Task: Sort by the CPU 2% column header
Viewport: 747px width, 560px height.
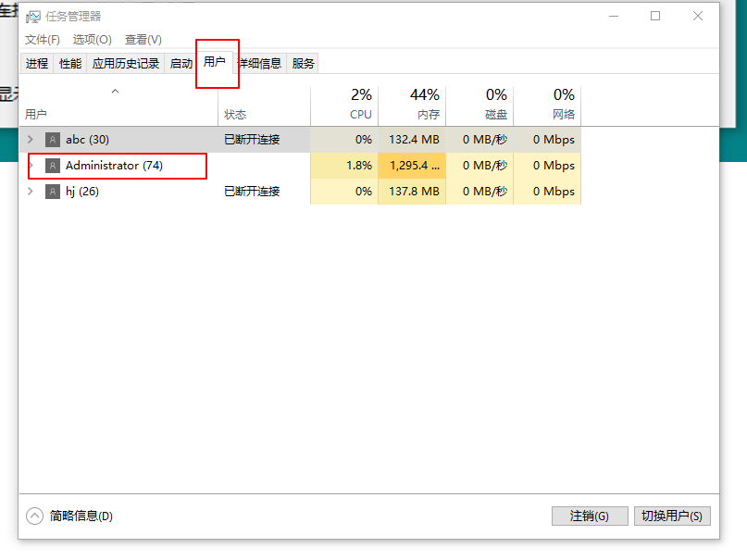Action: click(x=344, y=106)
